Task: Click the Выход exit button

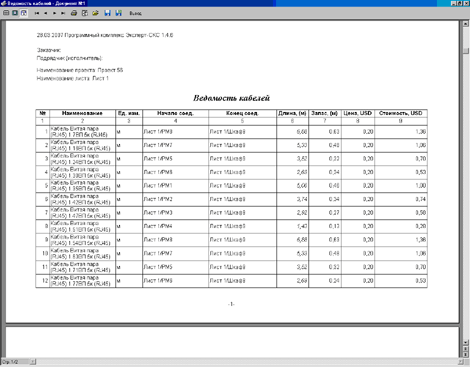Action: point(135,13)
